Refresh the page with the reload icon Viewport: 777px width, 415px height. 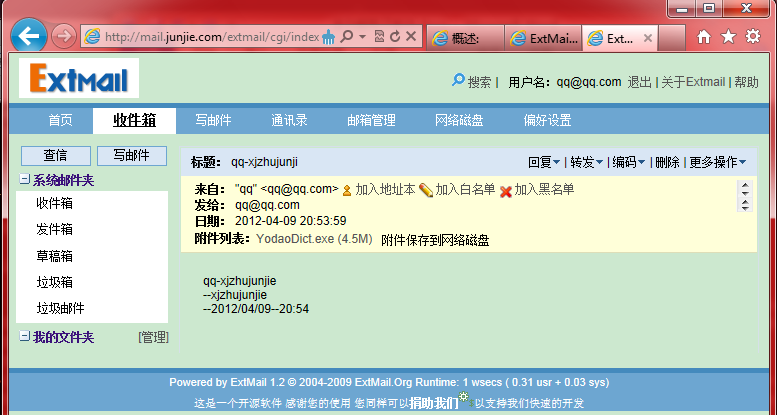click(395, 36)
